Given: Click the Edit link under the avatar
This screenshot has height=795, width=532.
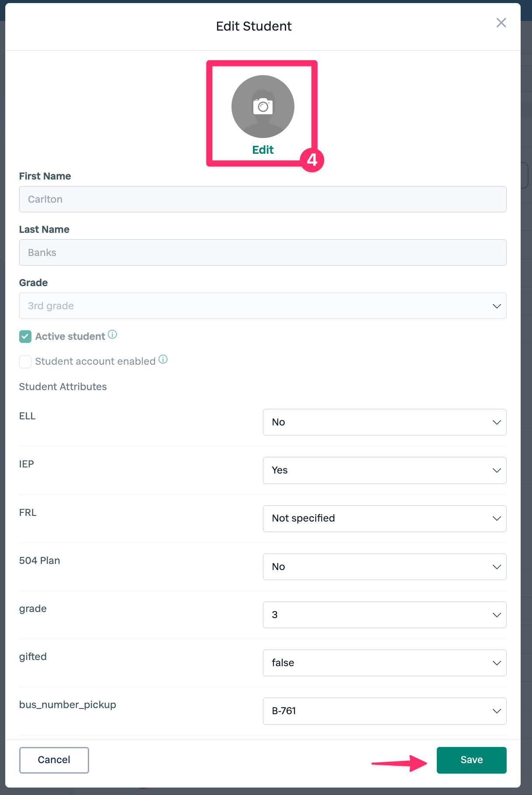Looking at the screenshot, I should point(263,150).
